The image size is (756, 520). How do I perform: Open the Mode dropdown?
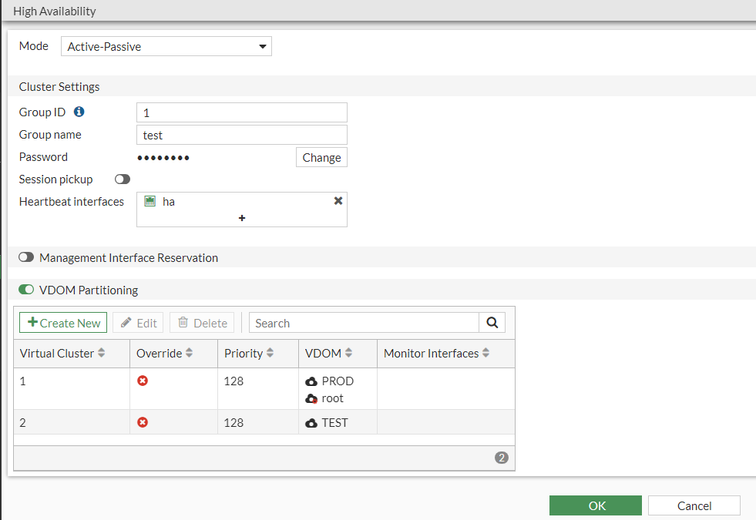166,46
